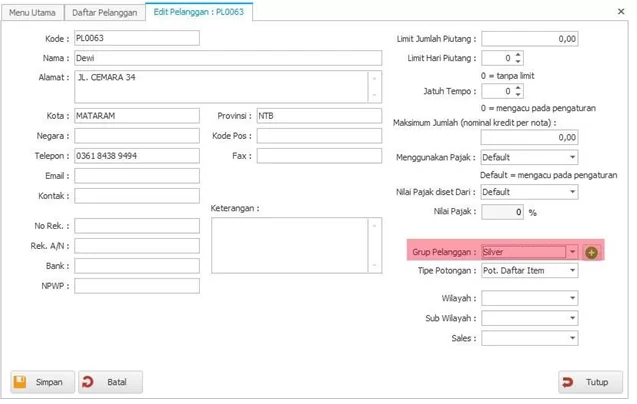This screenshot has height=404, width=637.
Task: Open the Tipe Potongan dropdown
Action: (x=572, y=271)
